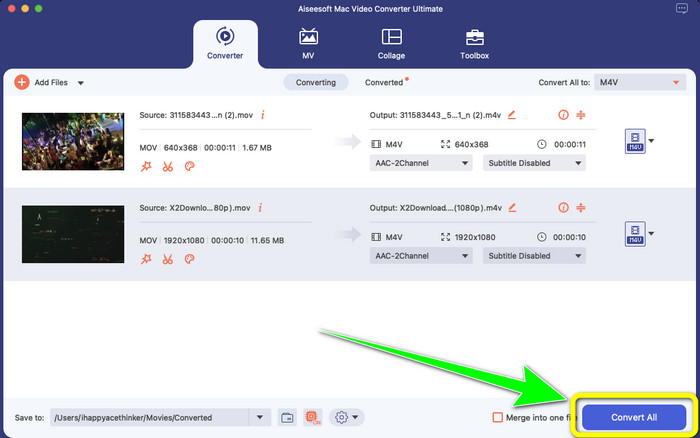The width and height of the screenshot is (700, 438).
Task: Open the Converter tab
Action: [x=225, y=44]
